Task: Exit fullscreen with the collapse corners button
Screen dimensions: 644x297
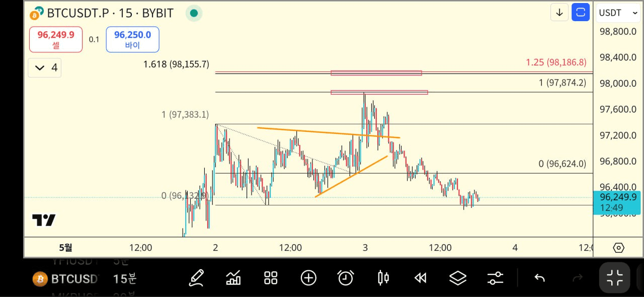Action: pyautogui.click(x=615, y=277)
